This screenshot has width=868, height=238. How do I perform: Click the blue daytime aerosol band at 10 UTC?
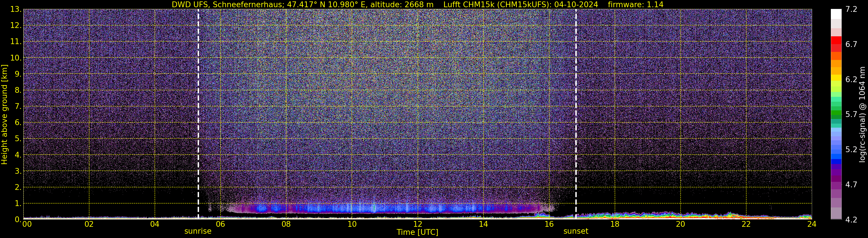(x=352, y=208)
